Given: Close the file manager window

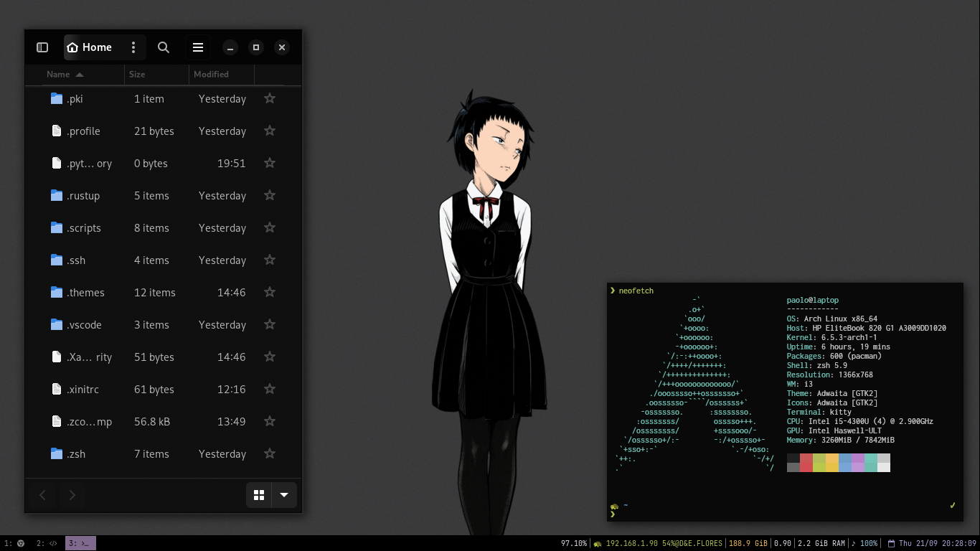Looking at the screenshot, I should click(282, 47).
